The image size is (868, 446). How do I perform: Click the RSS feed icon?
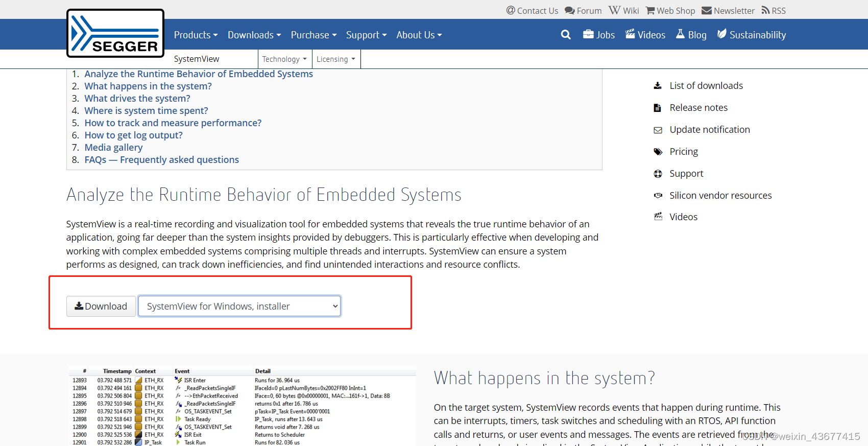(765, 10)
